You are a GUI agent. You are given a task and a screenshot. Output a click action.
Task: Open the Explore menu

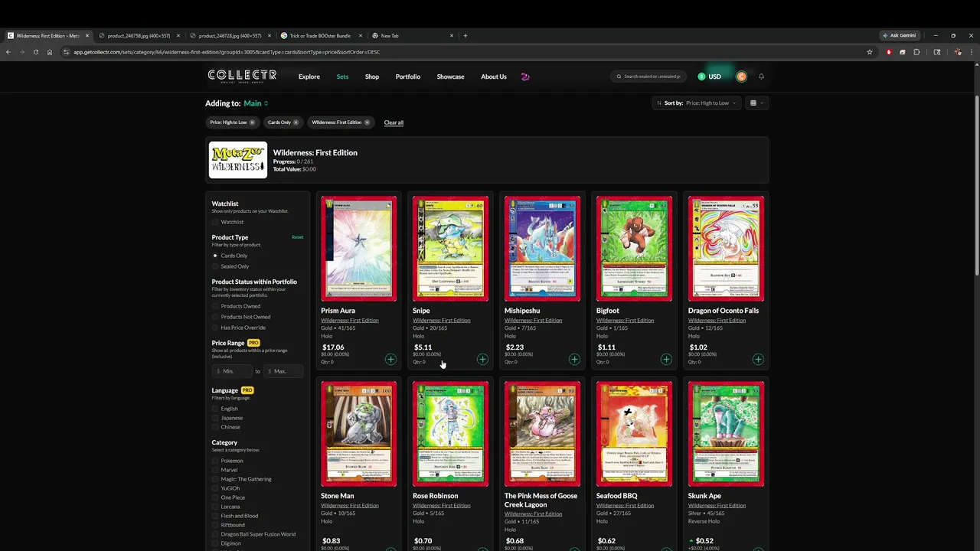click(309, 77)
